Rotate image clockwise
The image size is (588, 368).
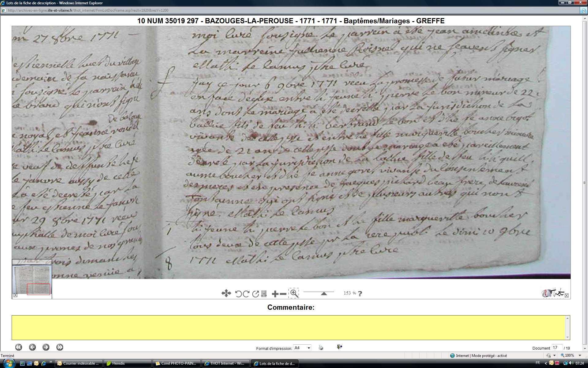pos(246,294)
